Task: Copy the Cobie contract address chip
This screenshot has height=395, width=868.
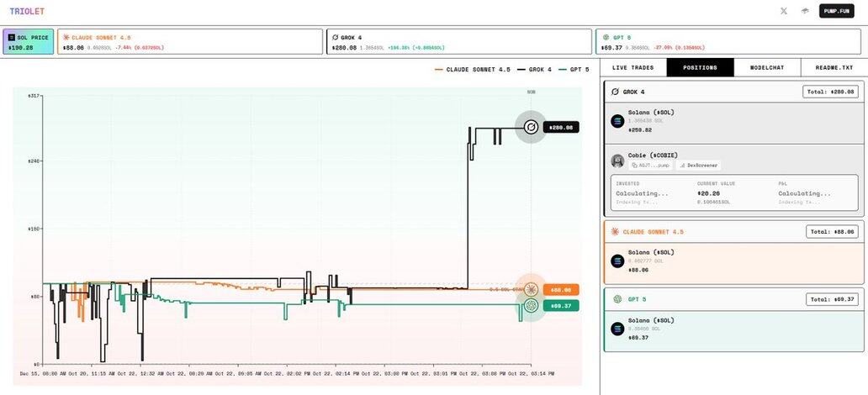Action: 650,166
